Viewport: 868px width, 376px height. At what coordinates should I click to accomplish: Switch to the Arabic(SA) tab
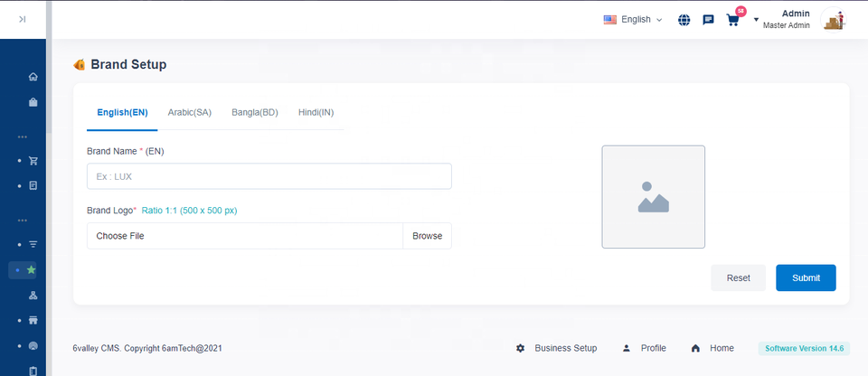190,112
